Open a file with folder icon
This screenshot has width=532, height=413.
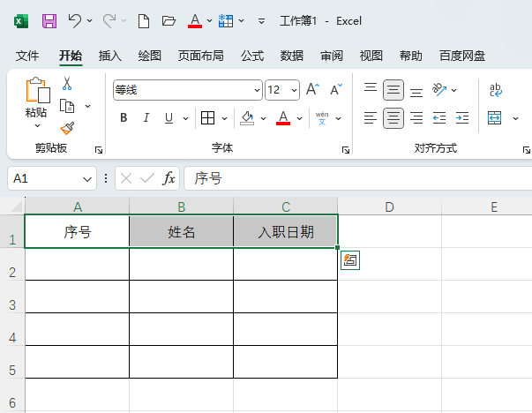coord(169,21)
